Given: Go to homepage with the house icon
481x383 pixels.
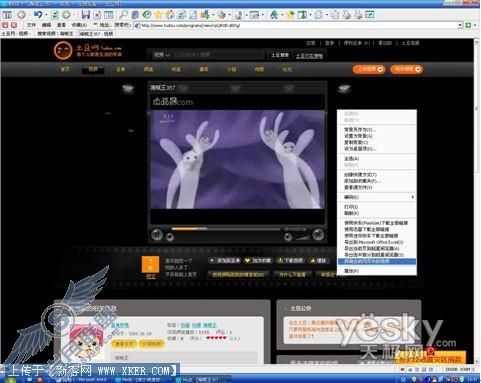Looking at the screenshot, I should (170, 15).
